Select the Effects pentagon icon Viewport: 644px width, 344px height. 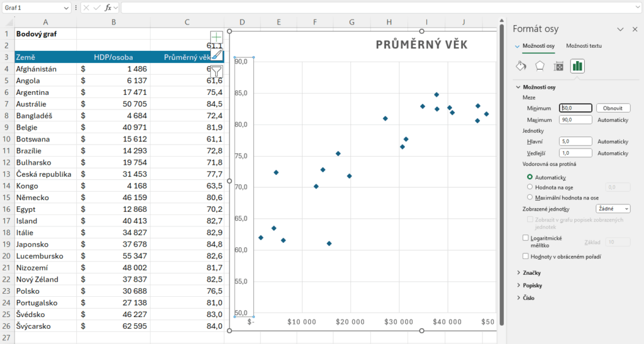point(540,66)
